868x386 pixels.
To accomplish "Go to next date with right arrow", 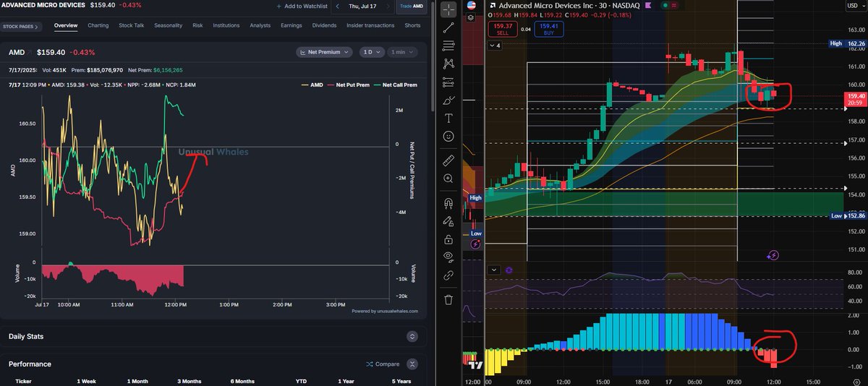I will [388, 6].
